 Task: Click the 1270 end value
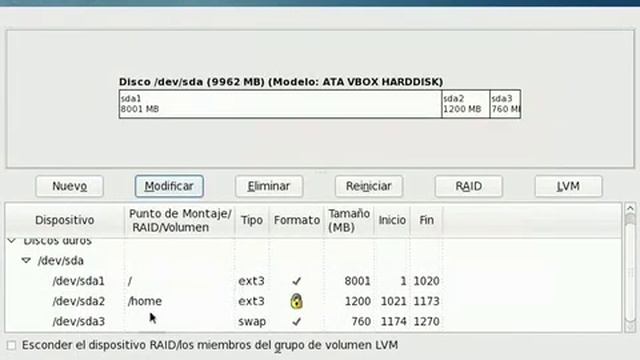pyautogui.click(x=427, y=322)
